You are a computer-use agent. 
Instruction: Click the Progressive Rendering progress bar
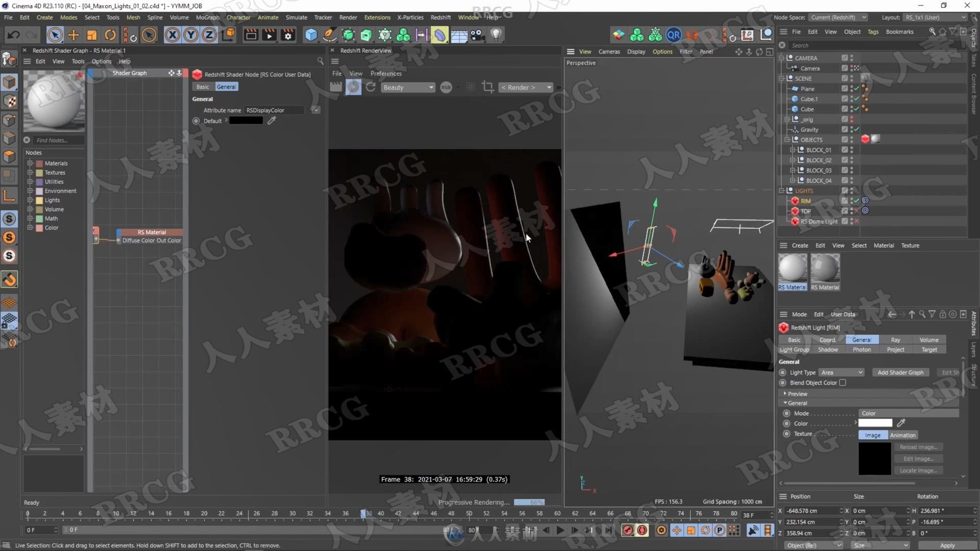(529, 502)
